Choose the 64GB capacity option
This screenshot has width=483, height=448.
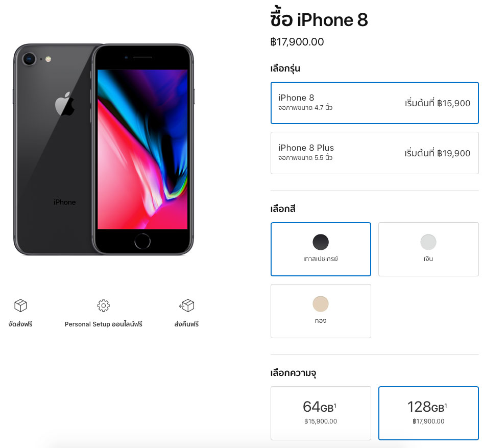pos(321,413)
